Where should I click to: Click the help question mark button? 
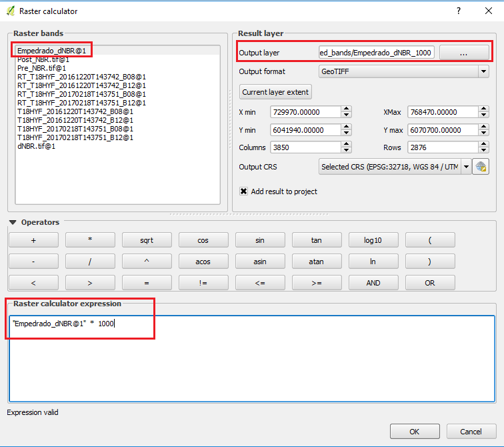458,11
